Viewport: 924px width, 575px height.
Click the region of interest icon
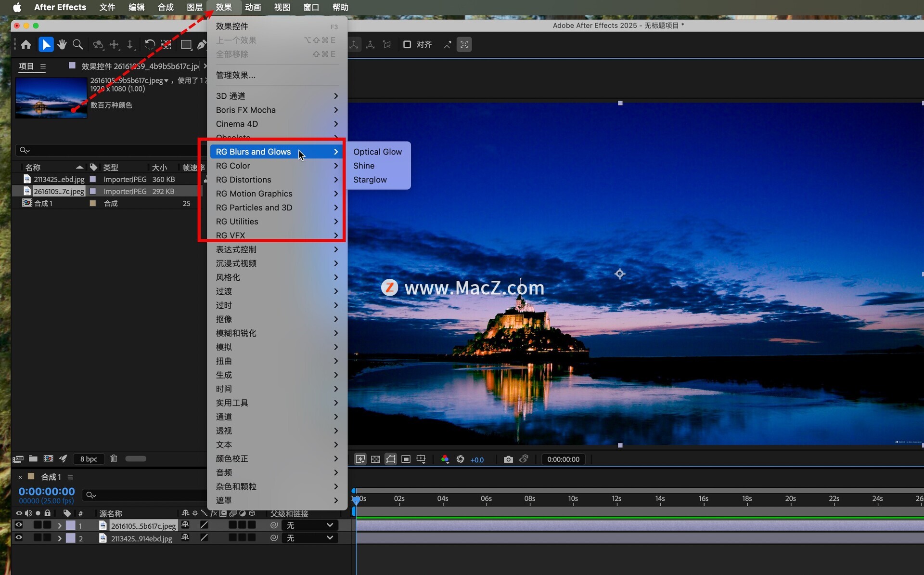tap(406, 459)
